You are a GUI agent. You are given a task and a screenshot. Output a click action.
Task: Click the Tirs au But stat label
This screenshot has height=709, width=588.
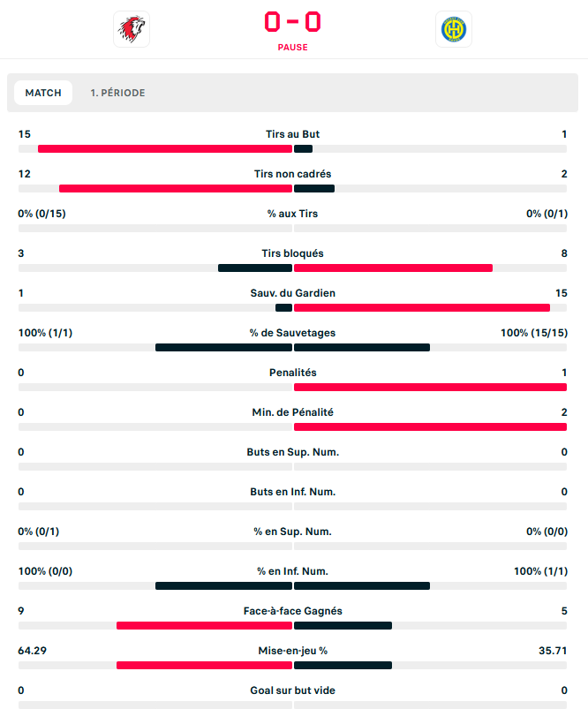point(292,134)
